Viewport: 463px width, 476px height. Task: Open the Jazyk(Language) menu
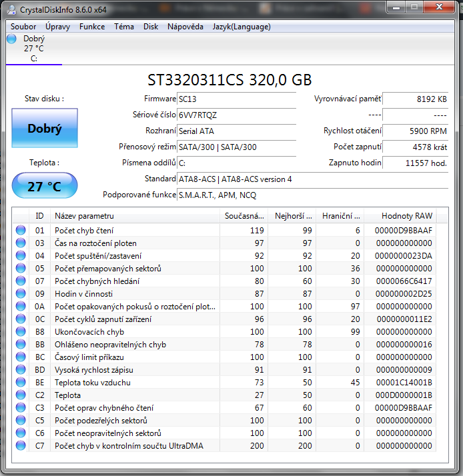click(242, 27)
